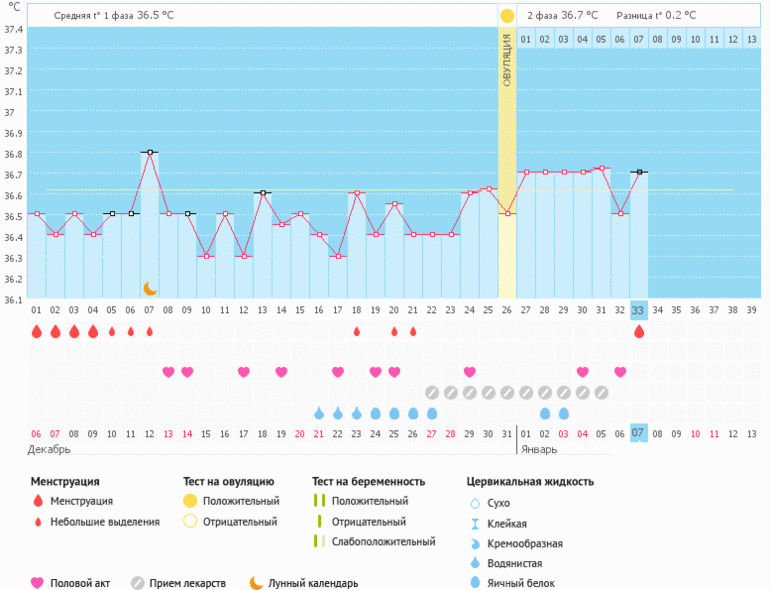Click the highlighted cycle day 33 label
Image resolution: width=770 pixels, height=590 pixels.
(639, 311)
